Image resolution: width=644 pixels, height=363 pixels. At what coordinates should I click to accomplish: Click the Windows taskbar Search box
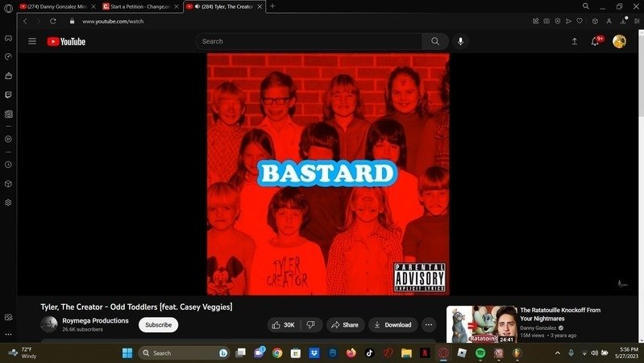(x=184, y=353)
